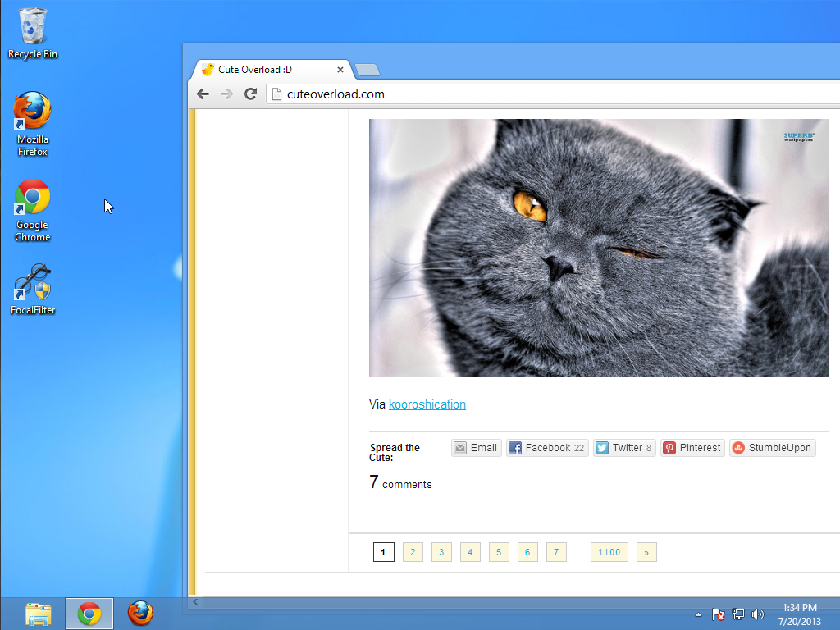Follow the kooroshication link
840x630 pixels.
click(x=427, y=404)
